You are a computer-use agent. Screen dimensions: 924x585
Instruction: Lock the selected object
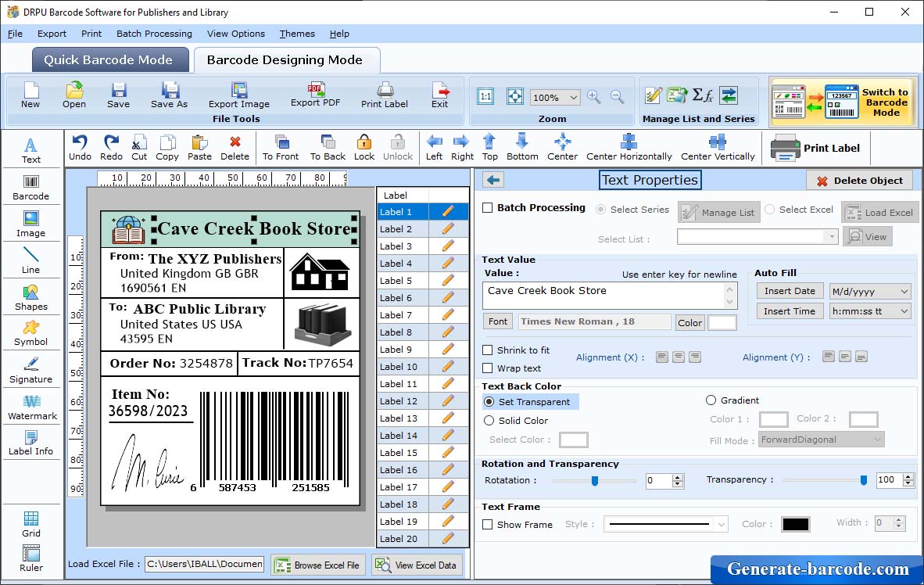pyautogui.click(x=364, y=148)
